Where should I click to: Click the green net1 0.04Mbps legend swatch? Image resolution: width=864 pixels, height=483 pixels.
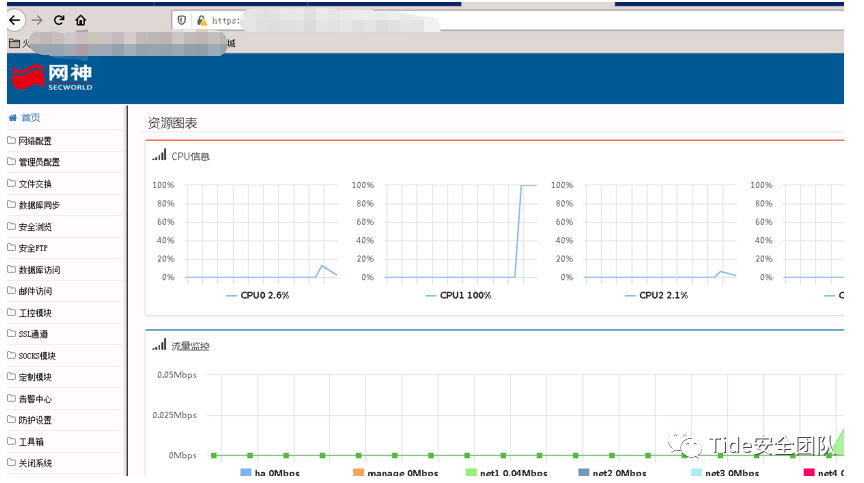pos(471,473)
